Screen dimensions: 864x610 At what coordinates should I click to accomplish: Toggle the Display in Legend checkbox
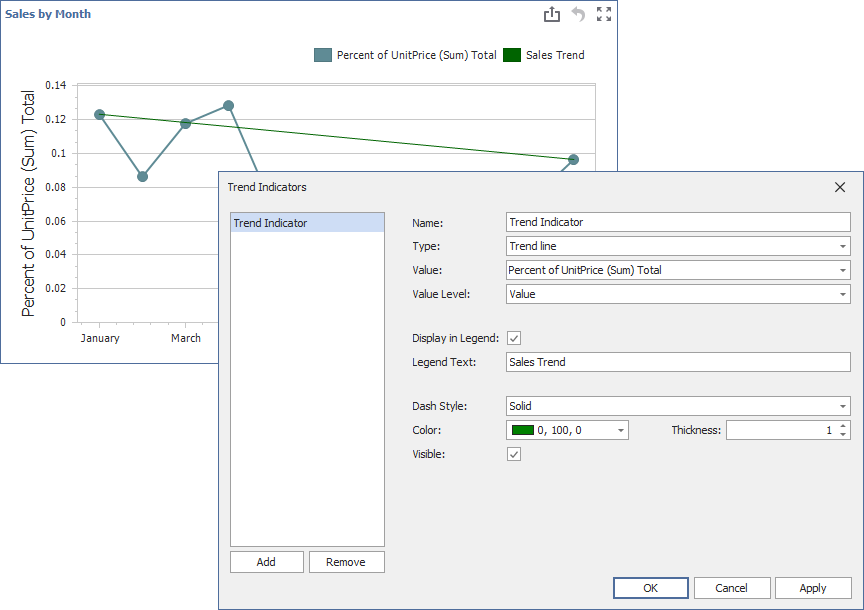coord(513,338)
